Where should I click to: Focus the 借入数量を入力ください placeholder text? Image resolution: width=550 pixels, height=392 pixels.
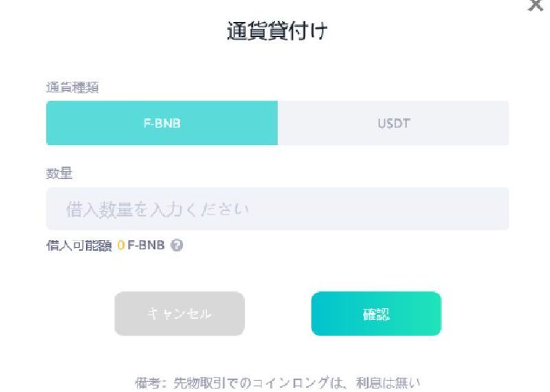pos(157,209)
